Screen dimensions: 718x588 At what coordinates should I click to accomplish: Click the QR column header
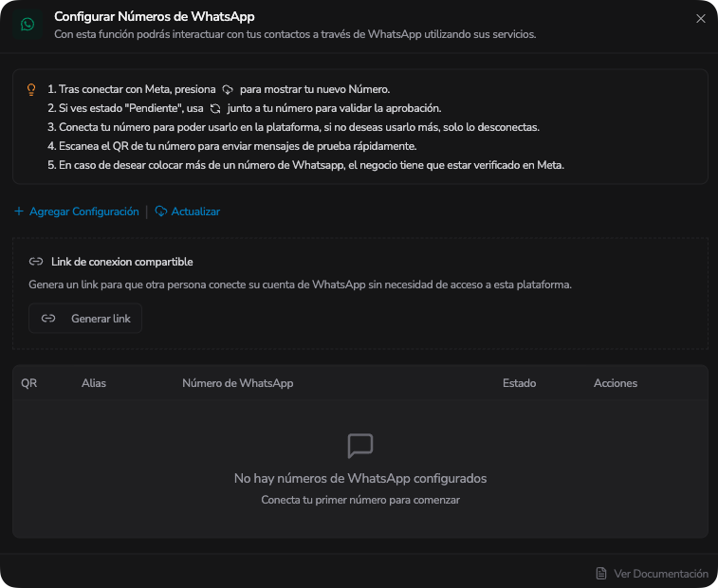point(28,383)
